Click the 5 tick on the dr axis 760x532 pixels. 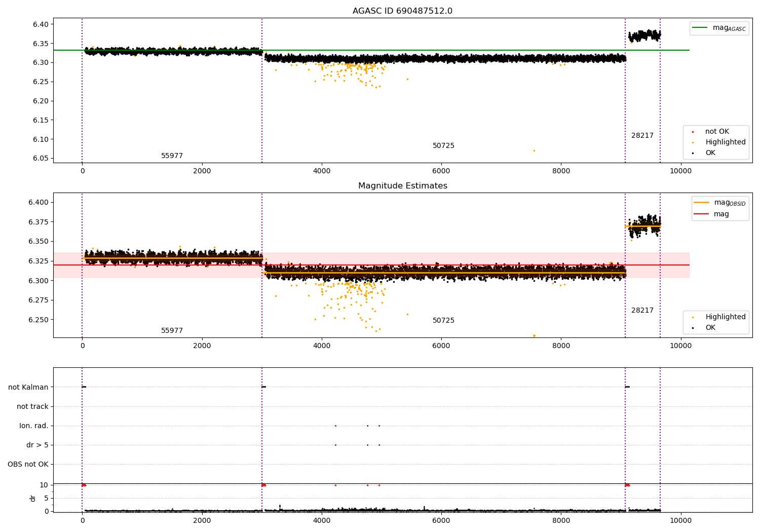46,498
